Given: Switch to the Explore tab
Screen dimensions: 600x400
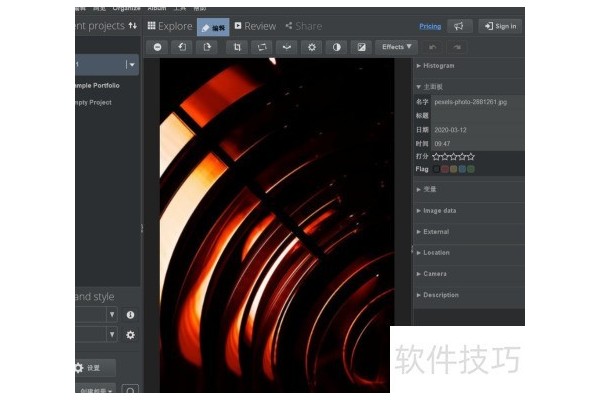Looking at the screenshot, I should coord(170,26).
